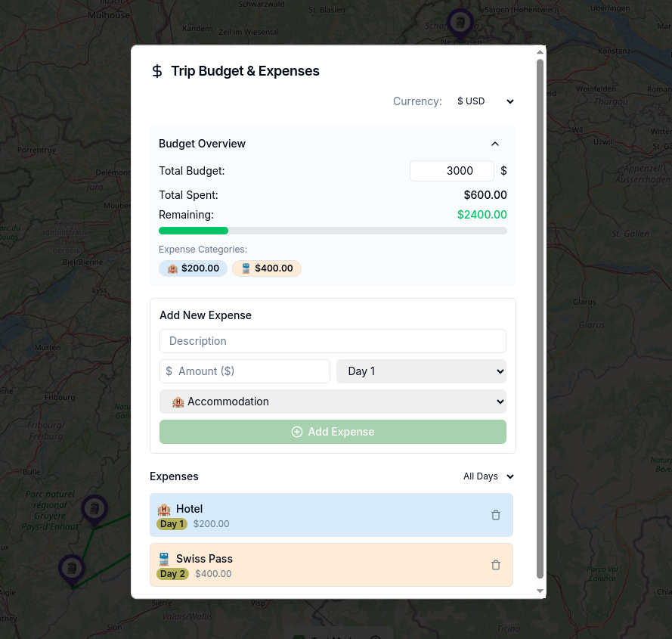Click the Total Spent value $600.00
This screenshot has width=672, height=639.
[x=485, y=195]
